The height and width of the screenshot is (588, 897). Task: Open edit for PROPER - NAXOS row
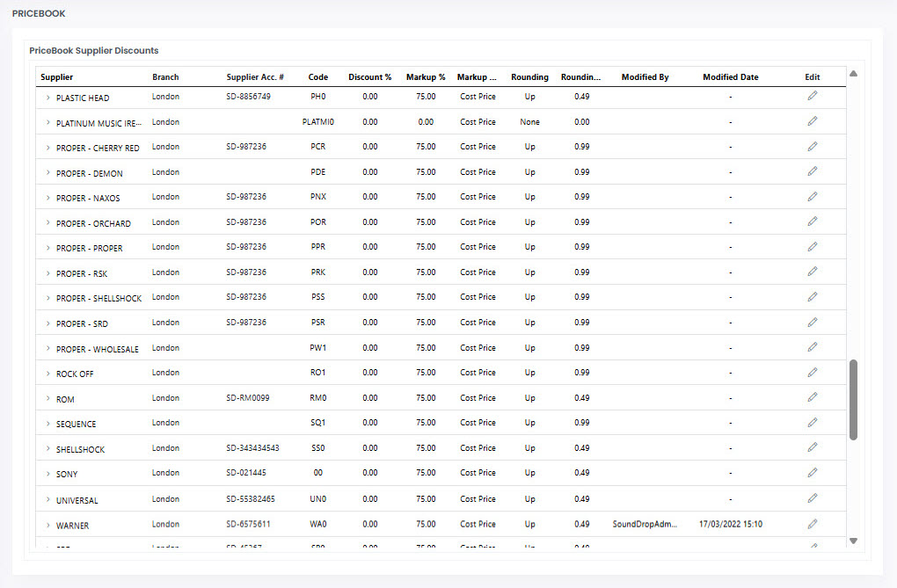click(812, 196)
